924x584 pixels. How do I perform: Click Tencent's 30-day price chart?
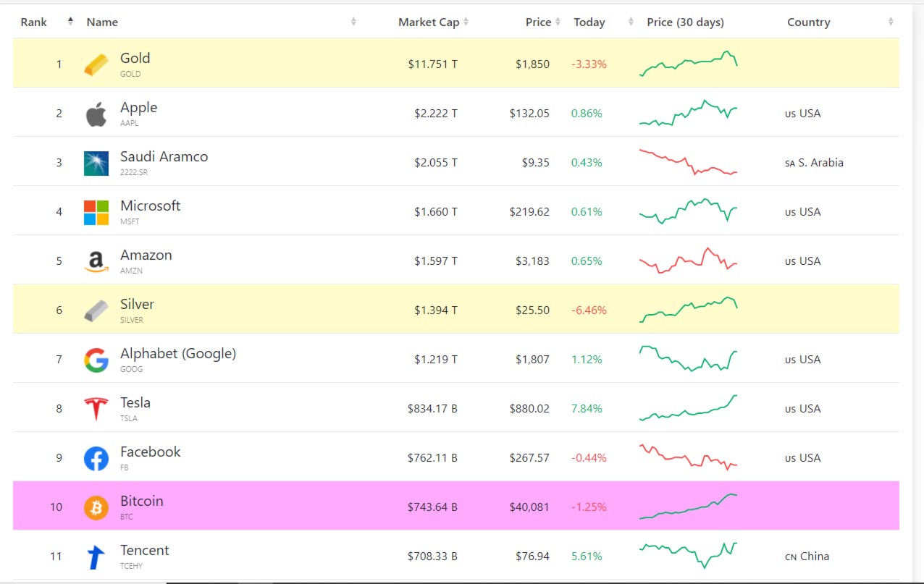point(688,556)
